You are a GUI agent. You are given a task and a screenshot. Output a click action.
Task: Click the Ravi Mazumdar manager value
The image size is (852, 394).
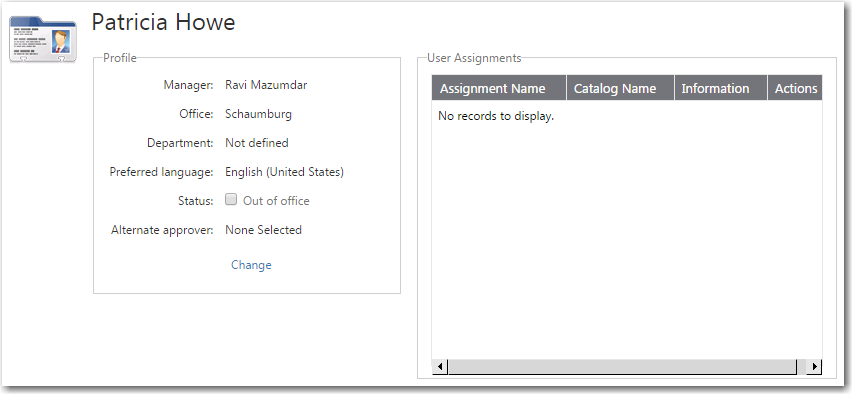(266, 85)
